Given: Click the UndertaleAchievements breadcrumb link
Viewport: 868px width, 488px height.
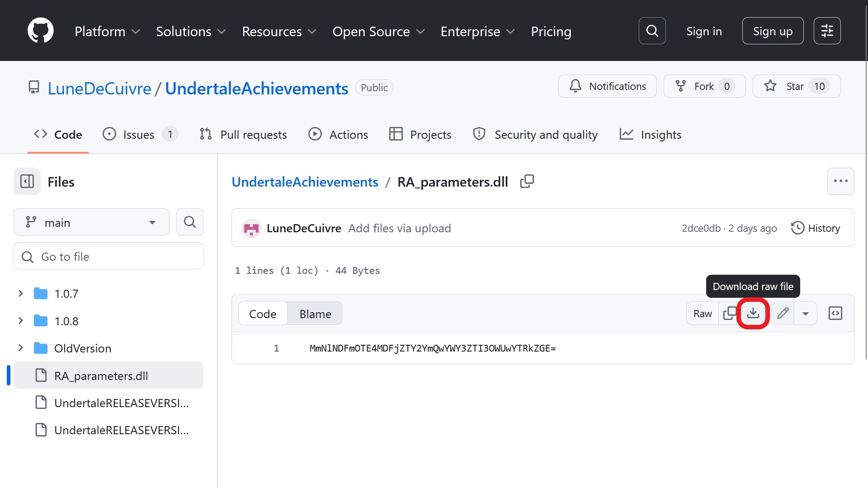Looking at the screenshot, I should click(x=305, y=182).
